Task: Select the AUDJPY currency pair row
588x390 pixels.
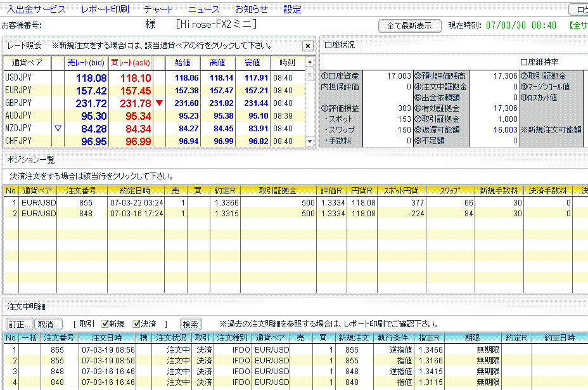Action: [154, 116]
